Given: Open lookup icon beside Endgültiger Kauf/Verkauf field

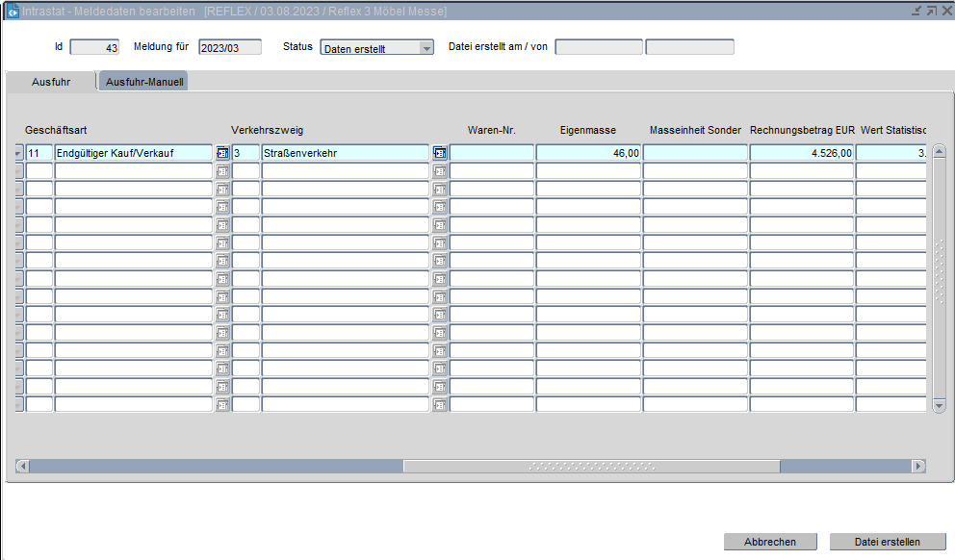Looking at the screenshot, I should point(222,153).
